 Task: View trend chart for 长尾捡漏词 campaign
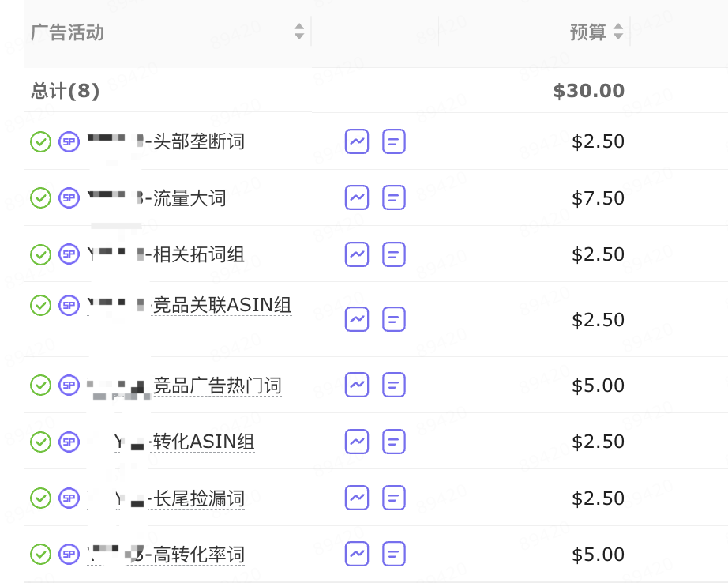(357, 498)
